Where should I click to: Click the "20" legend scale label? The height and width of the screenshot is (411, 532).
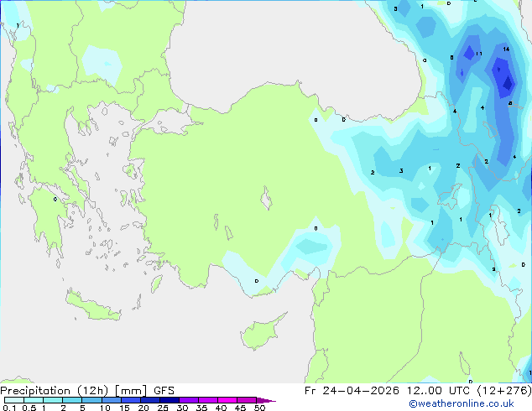(143, 408)
